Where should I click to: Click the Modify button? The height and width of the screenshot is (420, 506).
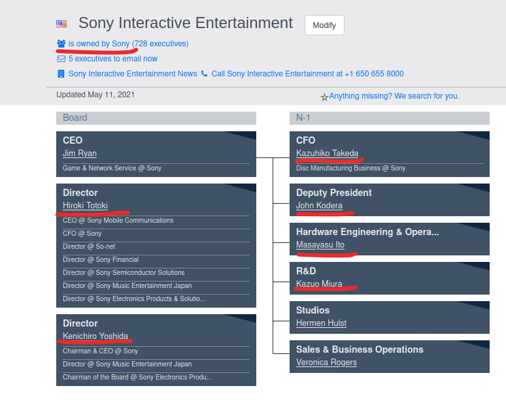(x=324, y=25)
